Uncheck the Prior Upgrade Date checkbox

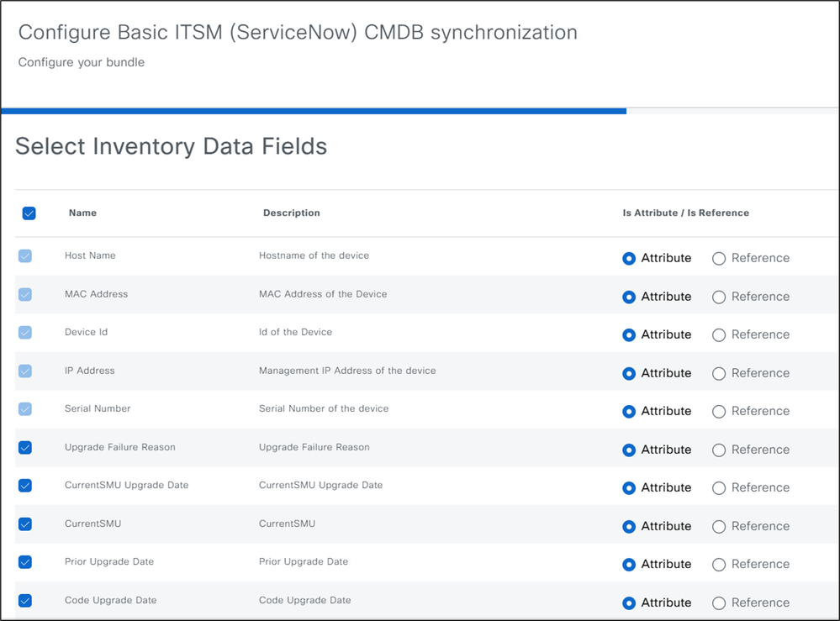[25, 562]
